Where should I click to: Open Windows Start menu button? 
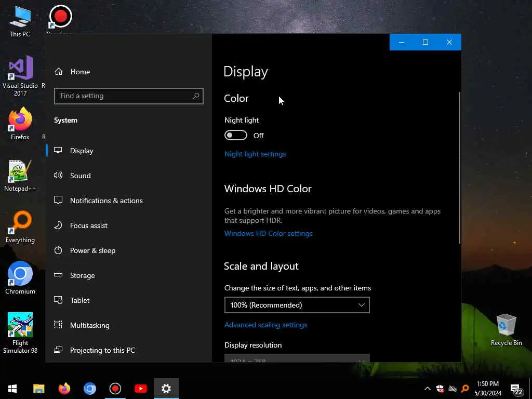tap(12, 389)
